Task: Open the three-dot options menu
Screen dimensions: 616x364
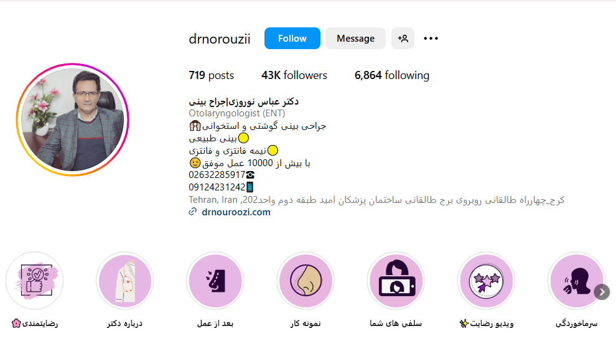Action: (x=431, y=39)
